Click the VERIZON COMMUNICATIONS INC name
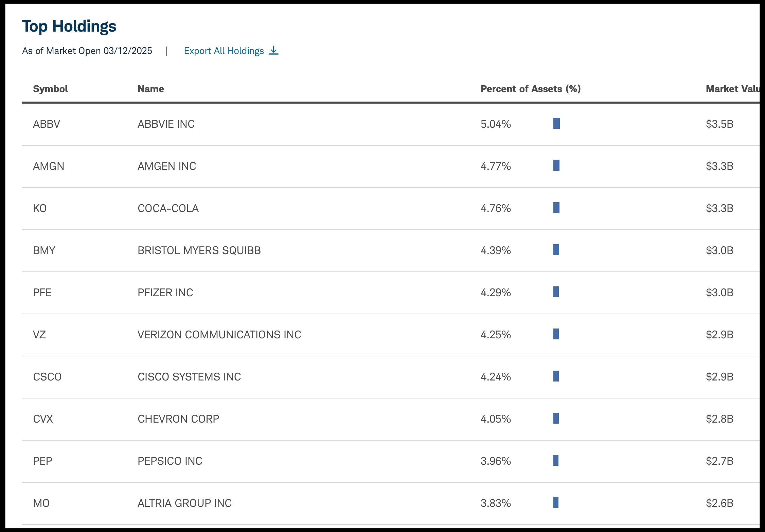Image resolution: width=765 pixels, height=532 pixels. 219,335
